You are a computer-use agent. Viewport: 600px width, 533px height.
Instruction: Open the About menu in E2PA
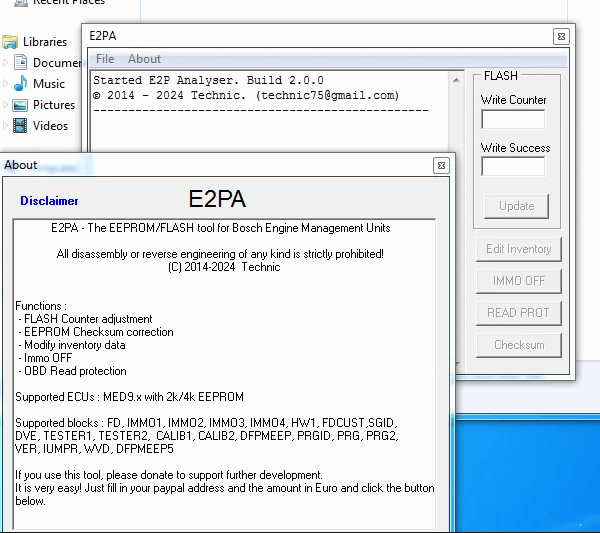pyautogui.click(x=144, y=59)
